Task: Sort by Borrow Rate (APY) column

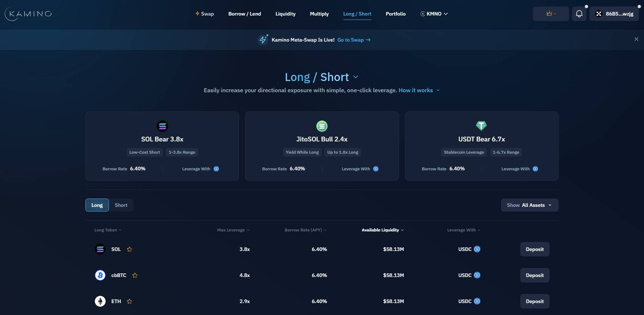Action: (x=306, y=230)
